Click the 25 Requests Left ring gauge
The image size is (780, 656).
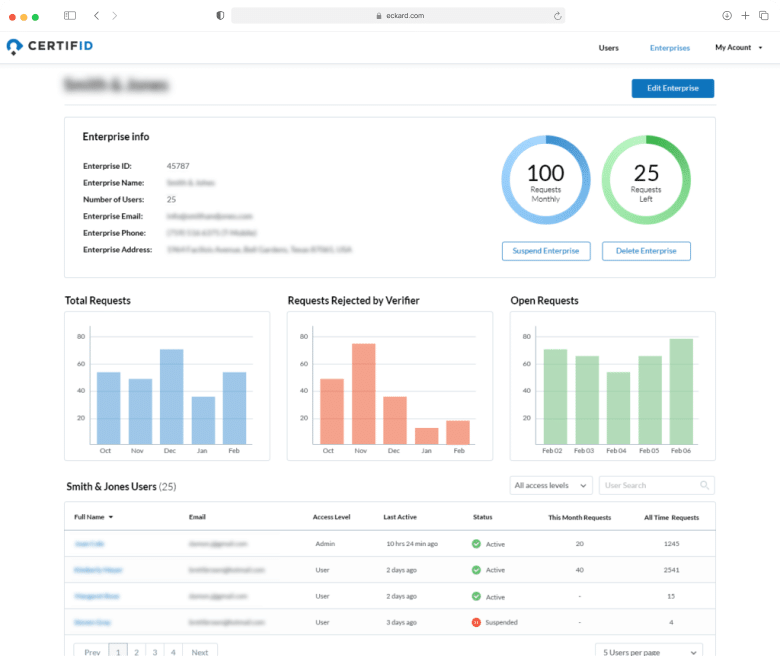(646, 180)
